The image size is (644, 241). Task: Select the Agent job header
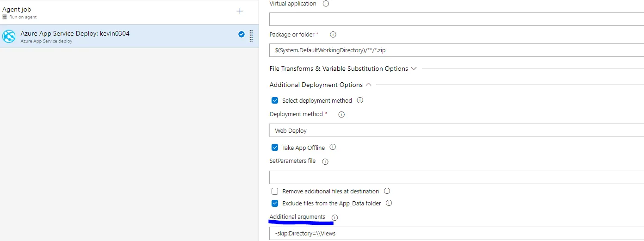point(17,9)
